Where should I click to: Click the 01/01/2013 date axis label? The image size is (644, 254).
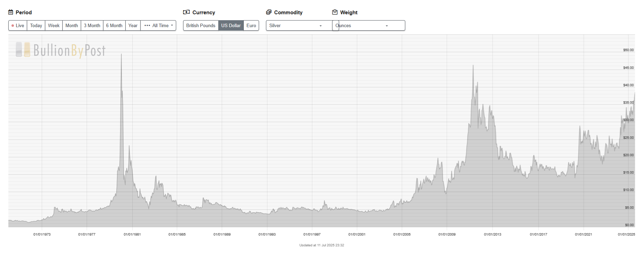point(493,235)
